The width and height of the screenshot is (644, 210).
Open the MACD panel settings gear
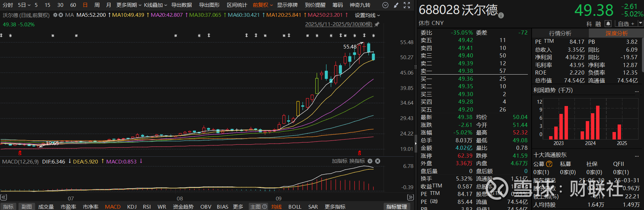pyautogui.click(x=370, y=161)
